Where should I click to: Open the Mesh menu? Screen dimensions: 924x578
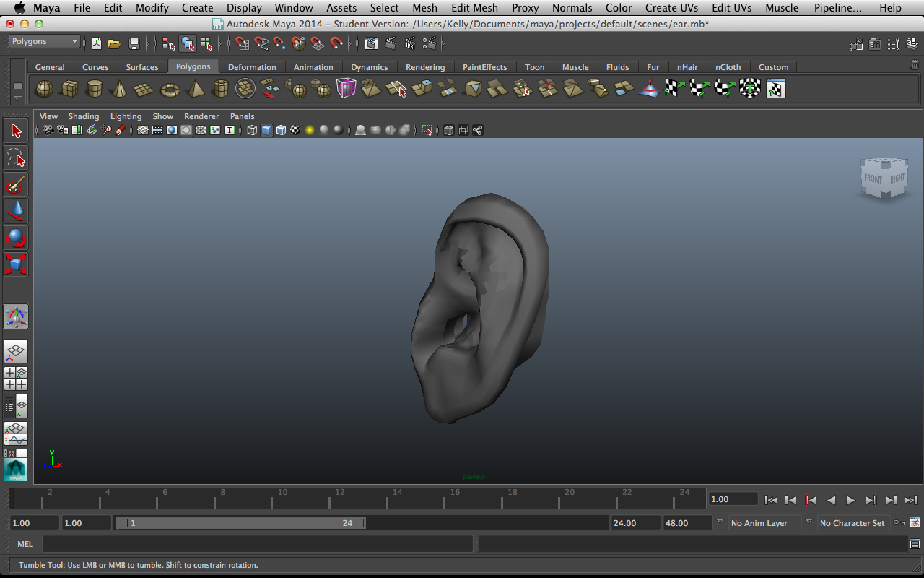pos(424,7)
